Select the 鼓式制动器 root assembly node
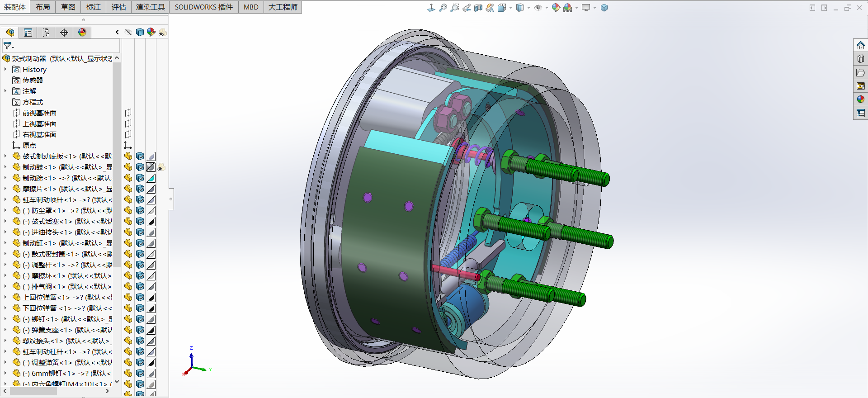868x398 pixels. pos(57,58)
